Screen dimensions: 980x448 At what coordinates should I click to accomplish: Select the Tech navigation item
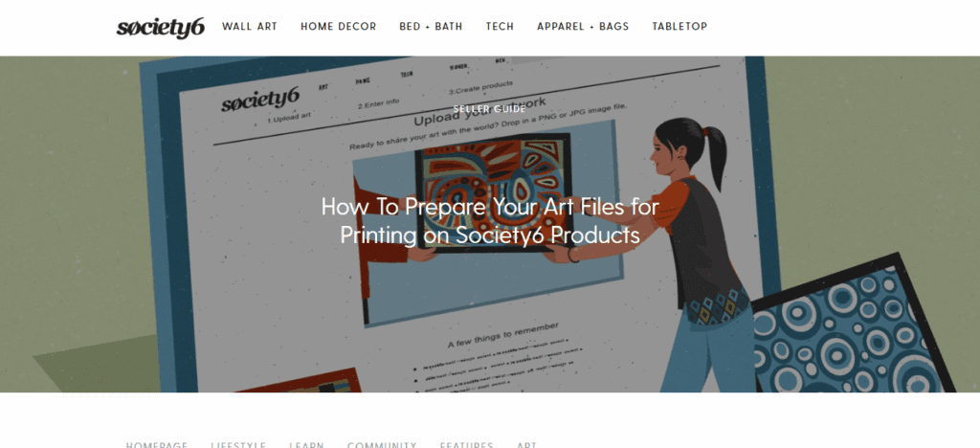(x=500, y=27)
